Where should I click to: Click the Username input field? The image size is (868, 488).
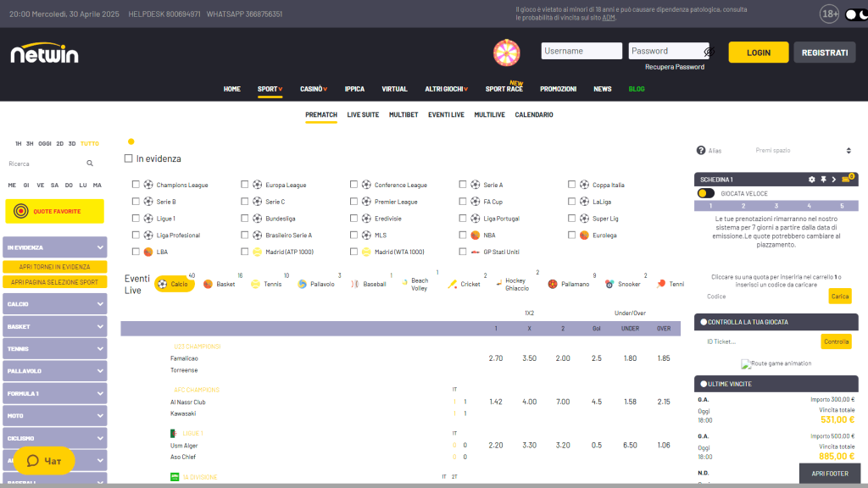pyautogui.click(x=581, y=51)
